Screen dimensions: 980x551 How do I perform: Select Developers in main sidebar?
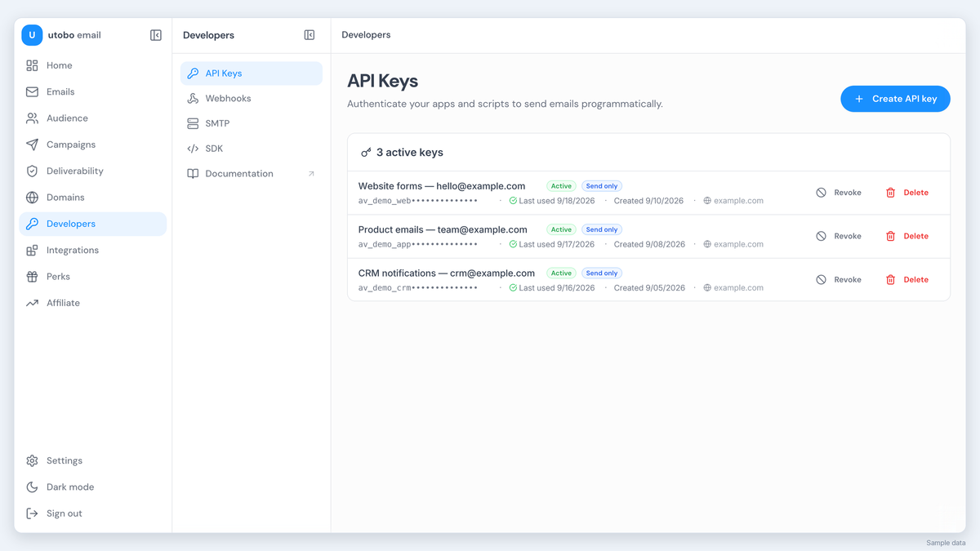click(x=92, y=224)
